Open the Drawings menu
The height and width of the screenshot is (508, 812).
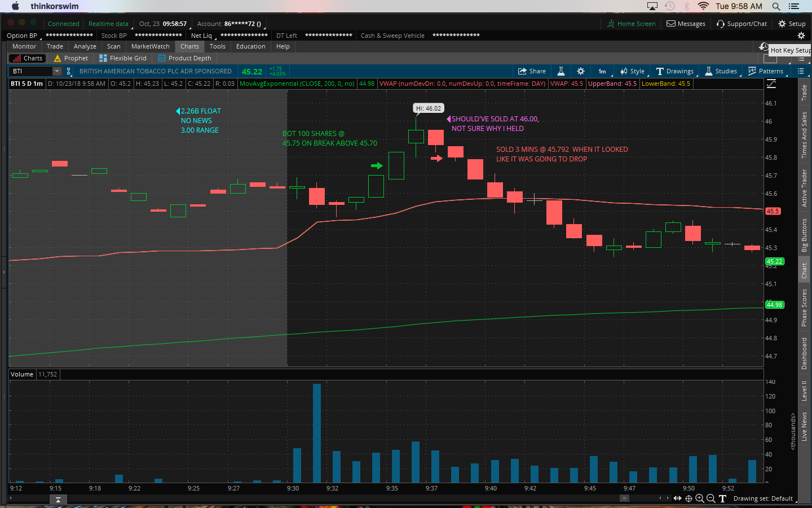tap(674, 71)
